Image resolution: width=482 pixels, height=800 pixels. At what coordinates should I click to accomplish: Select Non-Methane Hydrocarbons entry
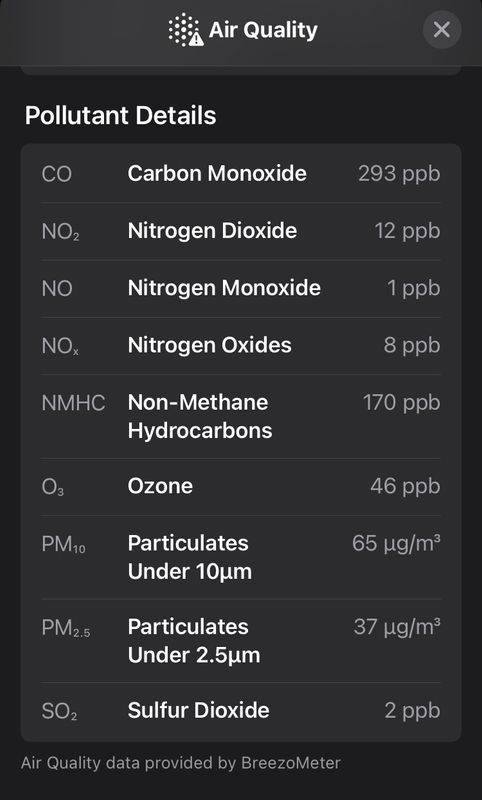241,416
